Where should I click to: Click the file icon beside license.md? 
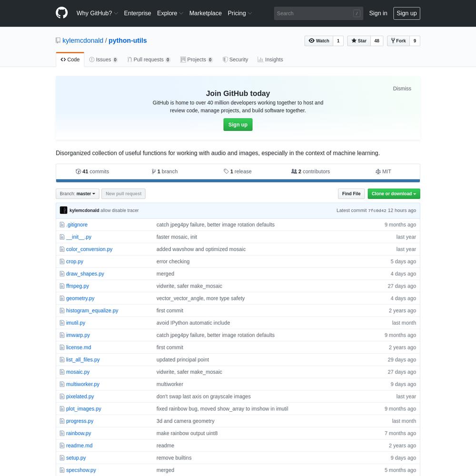[62, 347]
